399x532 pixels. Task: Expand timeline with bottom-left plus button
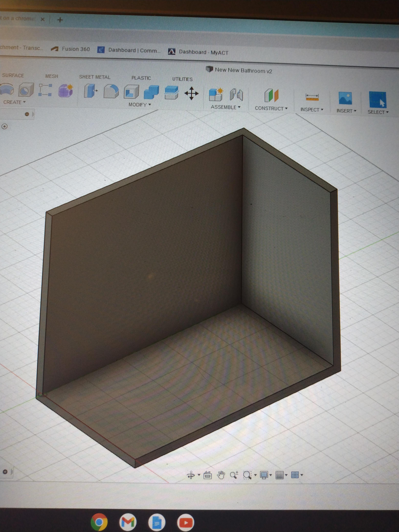tap(5, 472)
